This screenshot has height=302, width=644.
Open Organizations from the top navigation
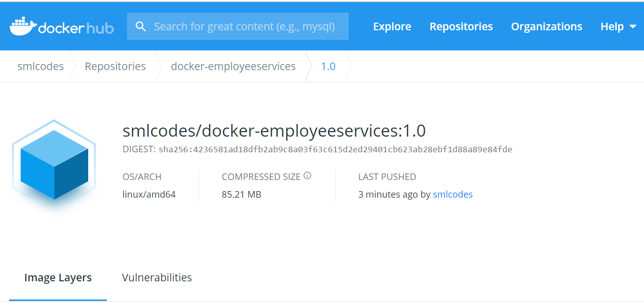(x=546, y=27)
